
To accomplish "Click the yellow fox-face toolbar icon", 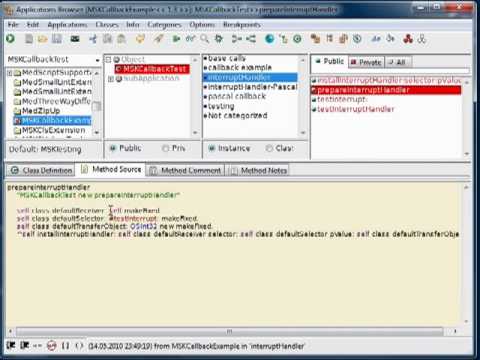I will tap(140, 39).
